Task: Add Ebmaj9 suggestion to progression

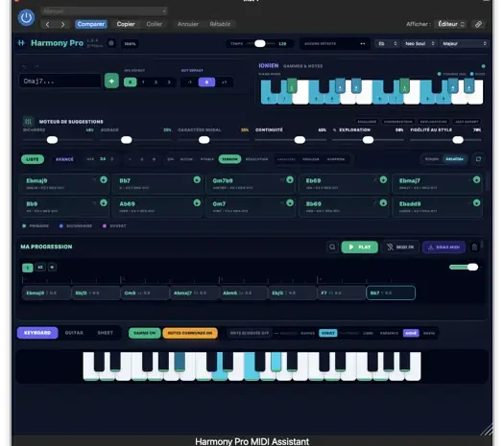Action: (x=104, y=179)
